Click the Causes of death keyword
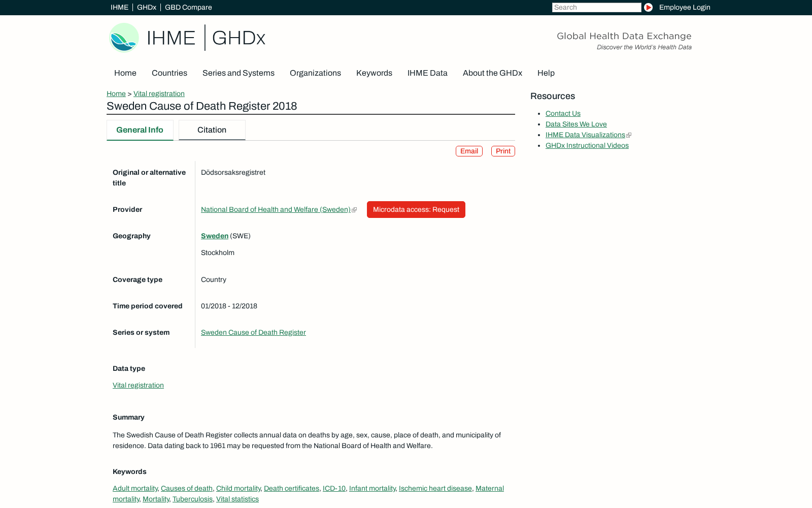The height and width of the screenshot is (508, 812). 187,489
